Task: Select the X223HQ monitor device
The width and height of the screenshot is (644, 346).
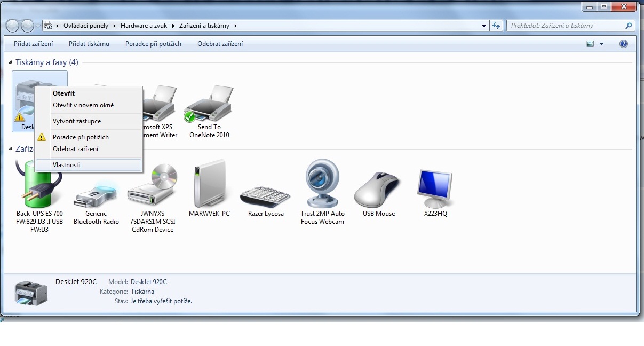Action: point(435,193)
